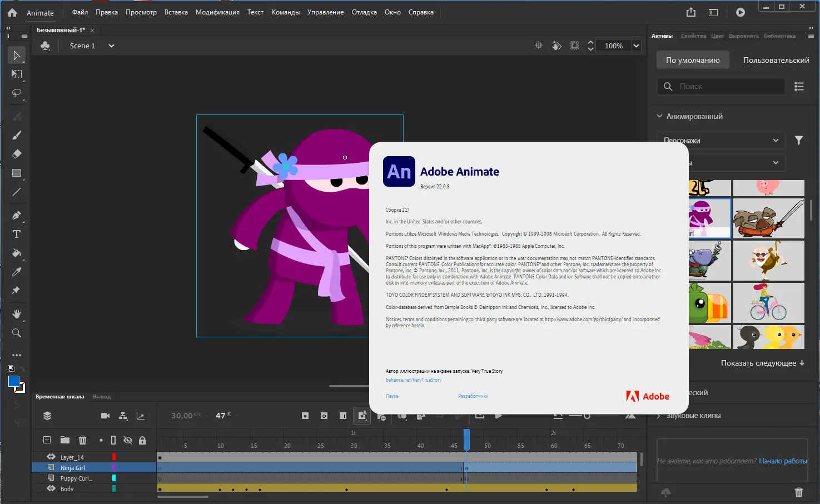Toggle lock all layers padlock icon
Image resolution: width=820 pixels, height=504 pixels.
pos(142,440)
